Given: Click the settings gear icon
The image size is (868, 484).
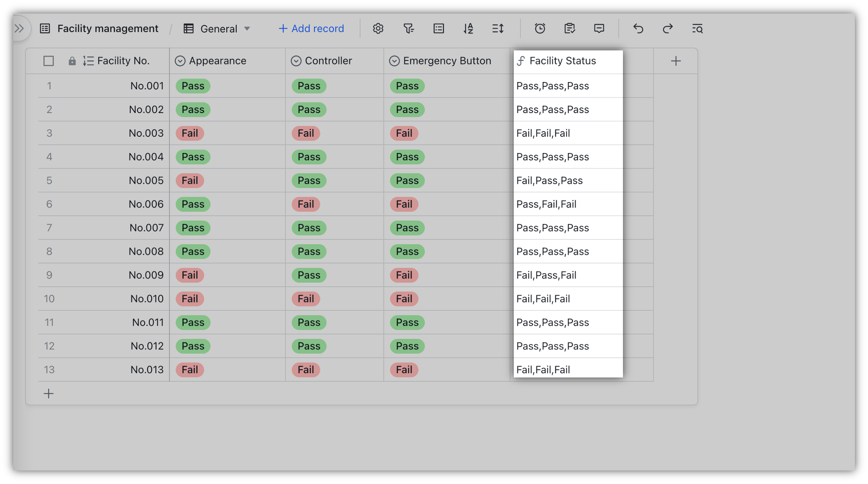Looking at the screenshot, I should [379, 28].
